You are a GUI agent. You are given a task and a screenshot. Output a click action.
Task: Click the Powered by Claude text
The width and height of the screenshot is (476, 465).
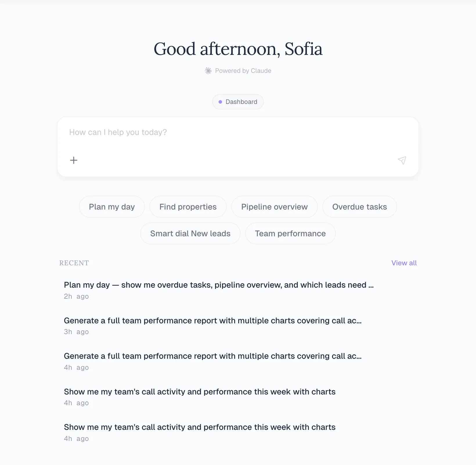pos(243,71)
